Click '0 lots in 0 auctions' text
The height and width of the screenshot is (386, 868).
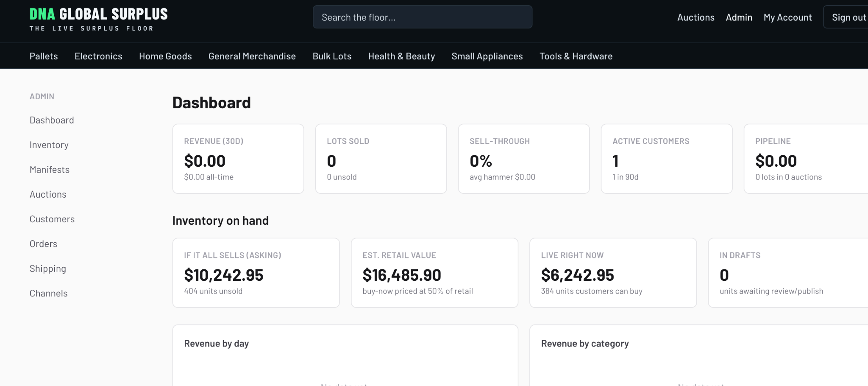click(788, 177)
